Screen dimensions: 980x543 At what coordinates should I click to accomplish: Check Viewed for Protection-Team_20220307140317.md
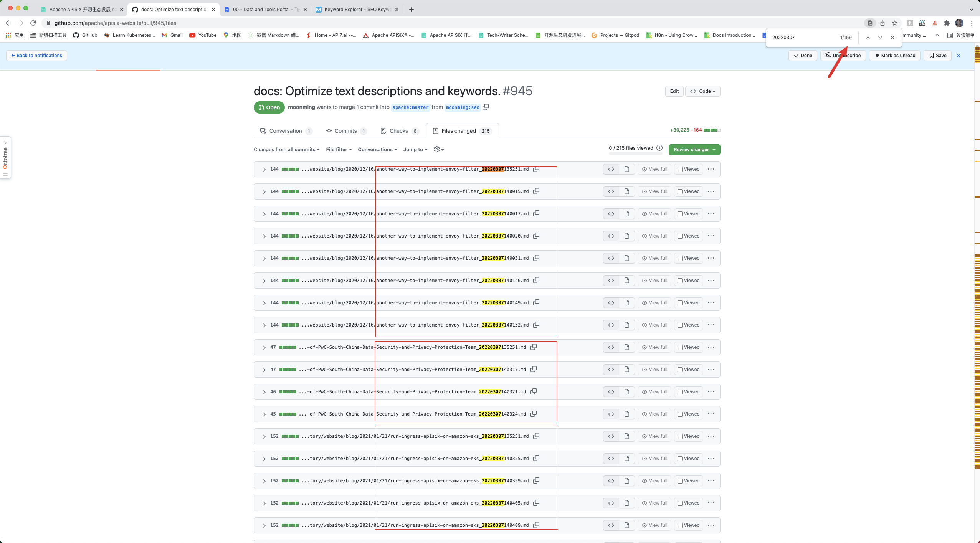[680, 370]
